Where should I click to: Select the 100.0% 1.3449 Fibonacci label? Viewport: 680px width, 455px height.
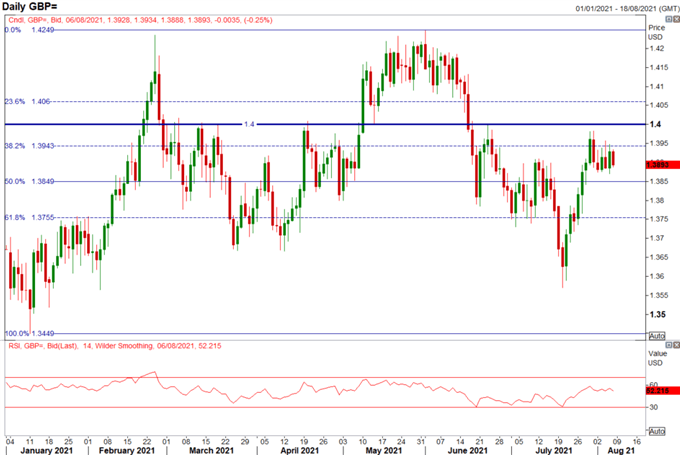[29, 333]
